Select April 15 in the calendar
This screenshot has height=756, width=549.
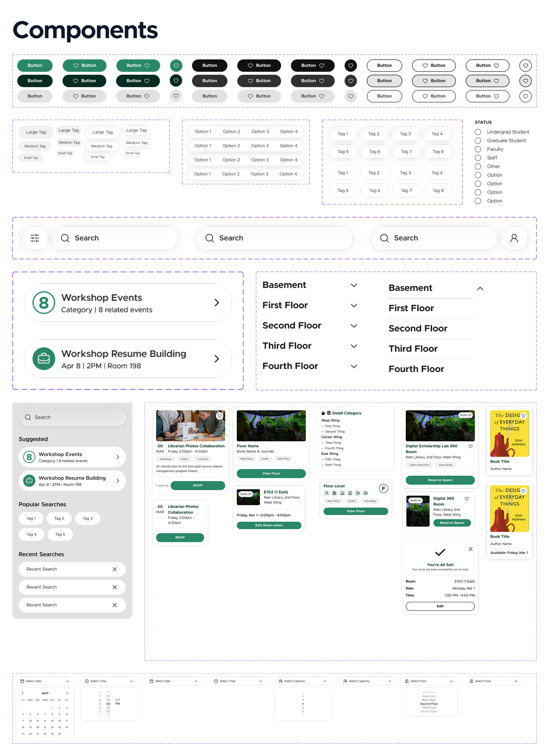click(x=52, y=721)
